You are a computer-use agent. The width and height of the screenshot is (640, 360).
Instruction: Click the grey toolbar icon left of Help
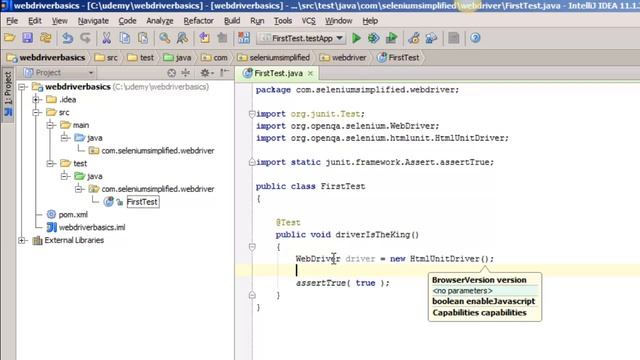[453, 38]
